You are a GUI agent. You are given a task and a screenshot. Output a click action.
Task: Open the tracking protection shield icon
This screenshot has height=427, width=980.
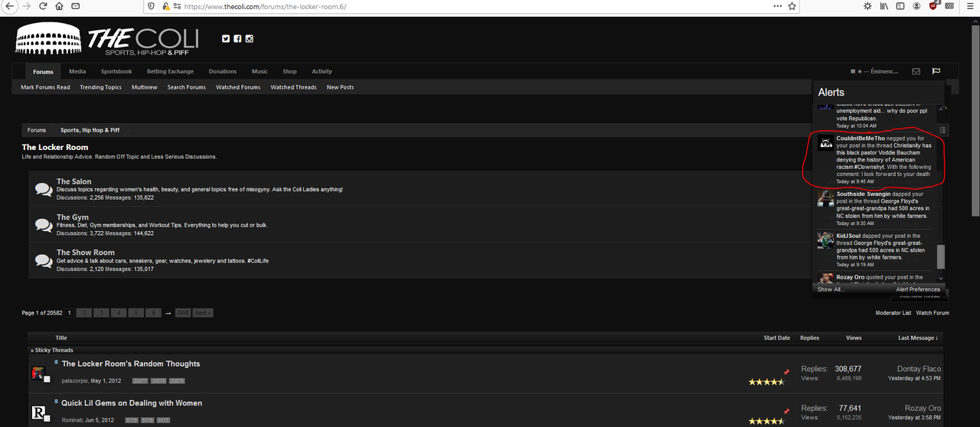coord(152,5)
